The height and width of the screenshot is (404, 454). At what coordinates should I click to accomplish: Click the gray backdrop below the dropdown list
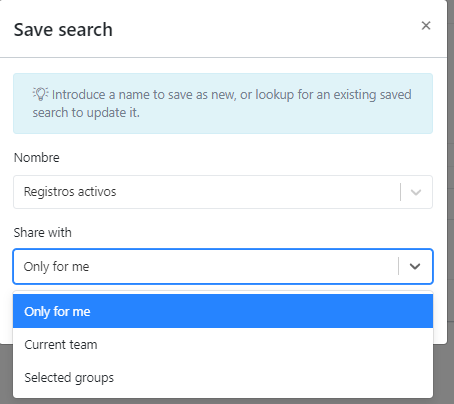click(223, 401)
